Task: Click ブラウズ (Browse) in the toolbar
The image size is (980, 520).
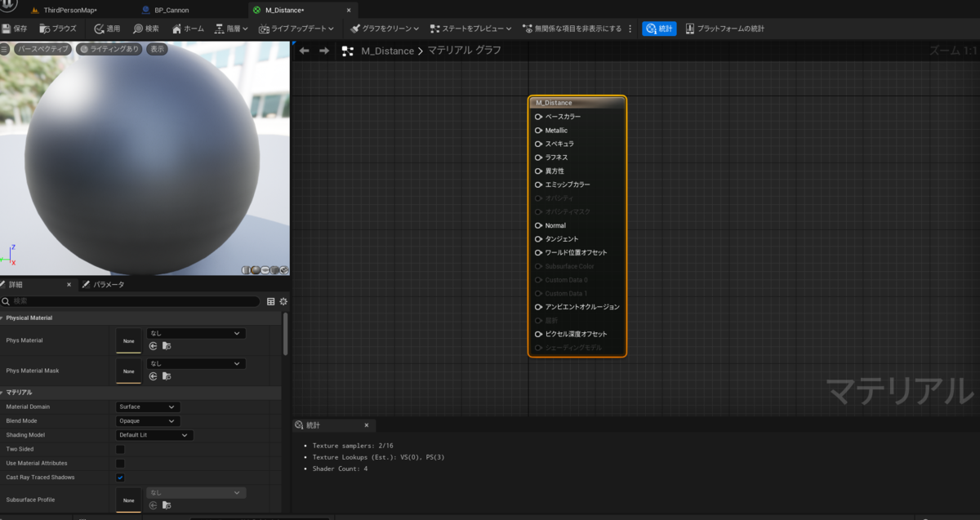Action: coord(57,29)
